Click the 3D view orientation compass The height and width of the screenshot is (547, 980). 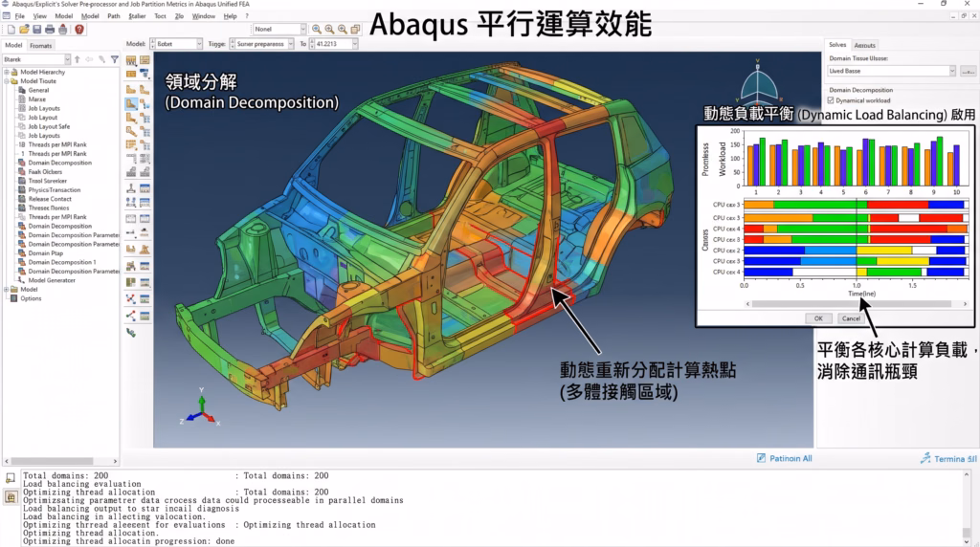[x=758, y=82]
